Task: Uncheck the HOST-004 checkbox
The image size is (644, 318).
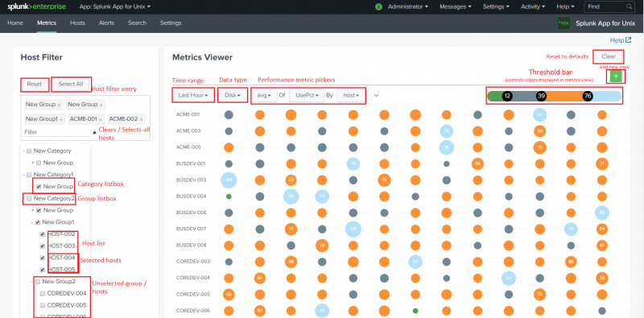Action: [x=43, y=258]
